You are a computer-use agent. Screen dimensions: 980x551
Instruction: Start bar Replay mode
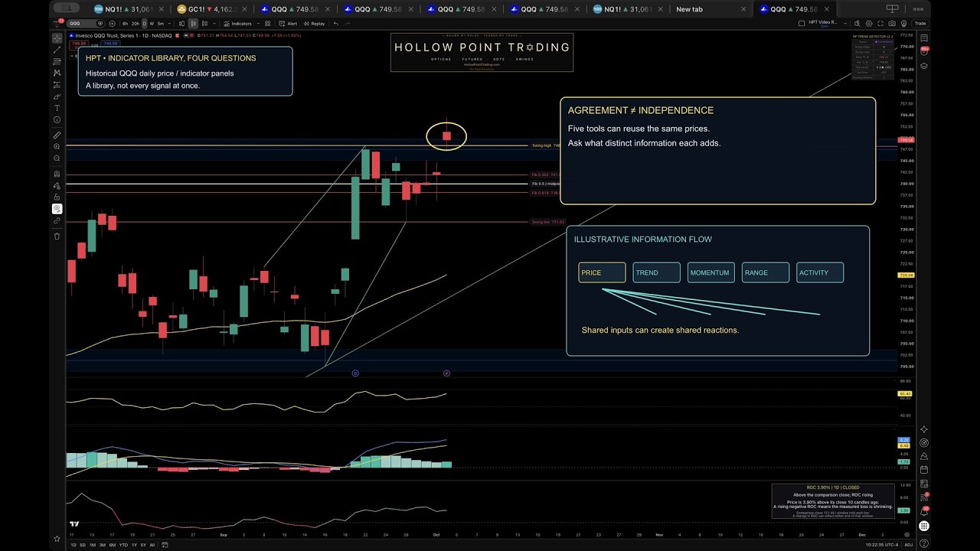point(314,24)
